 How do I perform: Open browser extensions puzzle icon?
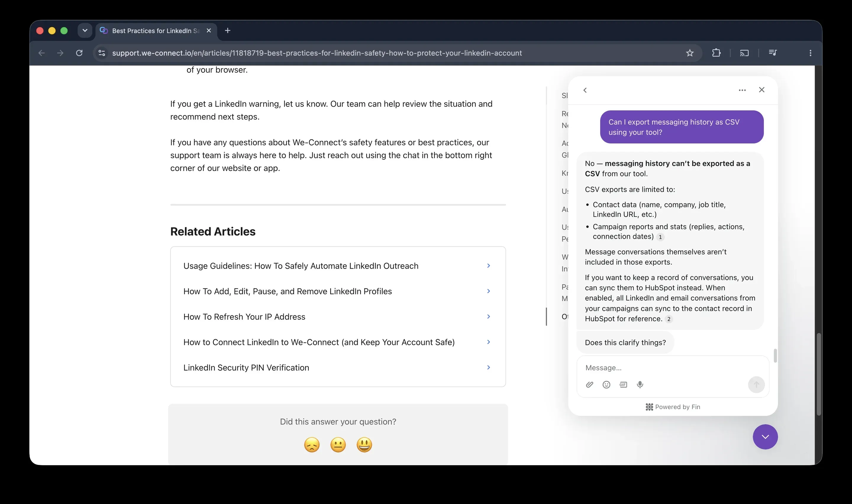coord(716,53)
